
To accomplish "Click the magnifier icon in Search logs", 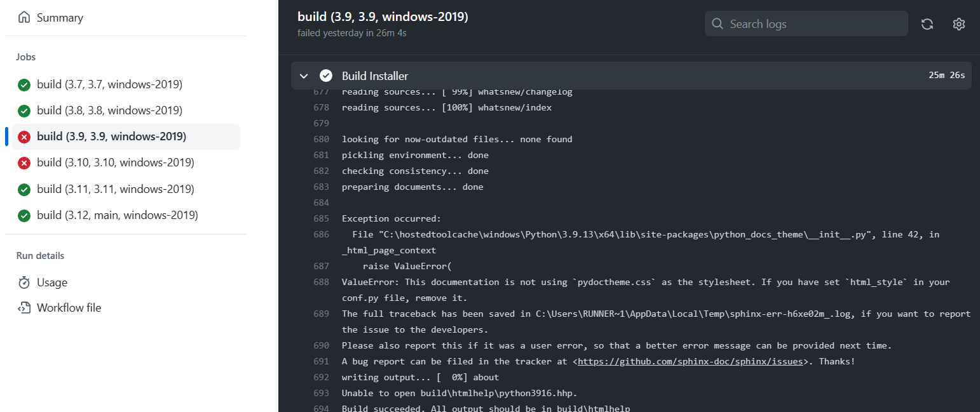I will [x=718, y=23].
